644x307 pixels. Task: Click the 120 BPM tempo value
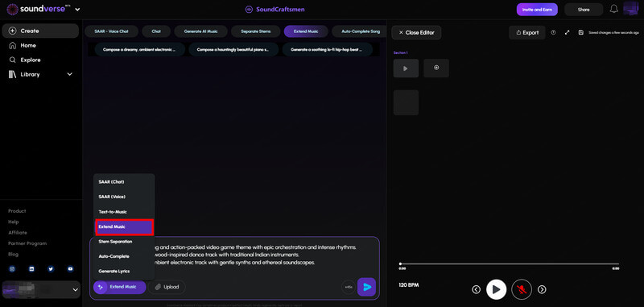click(x=409, y=284)
